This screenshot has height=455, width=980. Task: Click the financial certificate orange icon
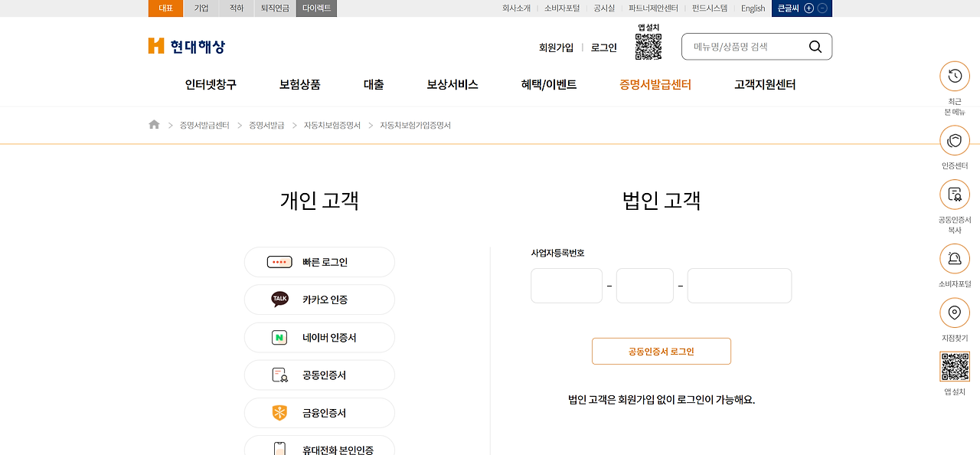click(x=279, y=413)
